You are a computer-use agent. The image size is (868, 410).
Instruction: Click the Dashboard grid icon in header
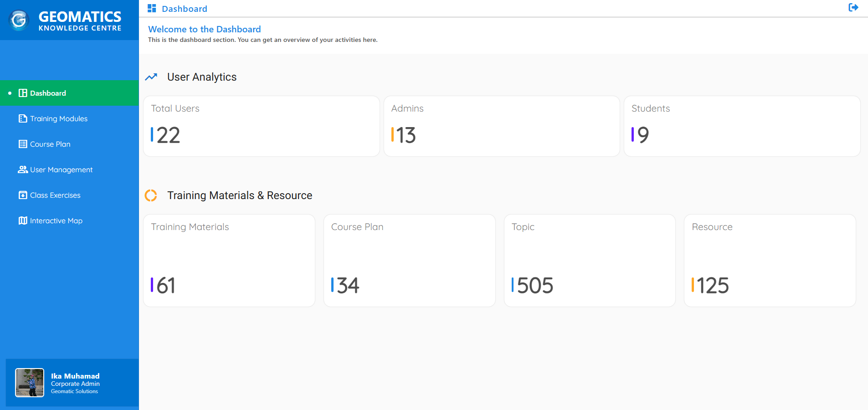coord(152,8)
